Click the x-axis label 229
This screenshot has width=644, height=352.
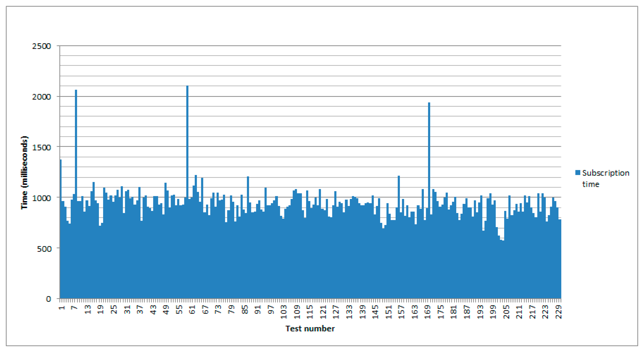(x=558, y=311)
